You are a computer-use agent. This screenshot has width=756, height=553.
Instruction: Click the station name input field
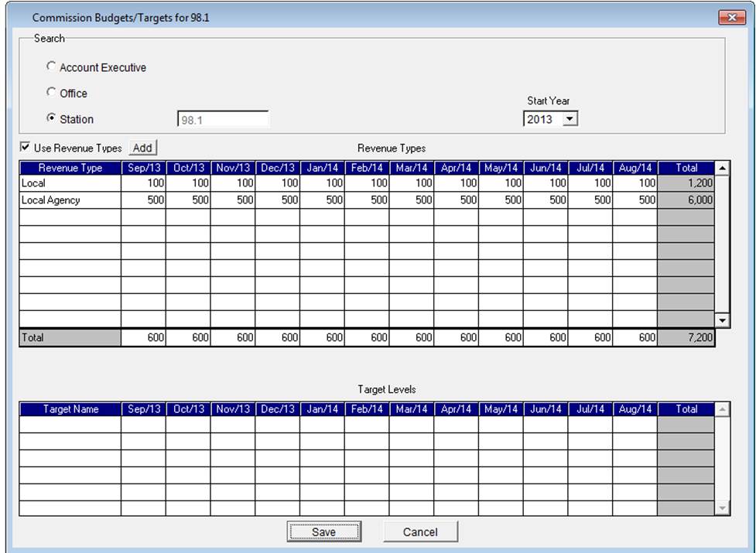pos(223,120)
